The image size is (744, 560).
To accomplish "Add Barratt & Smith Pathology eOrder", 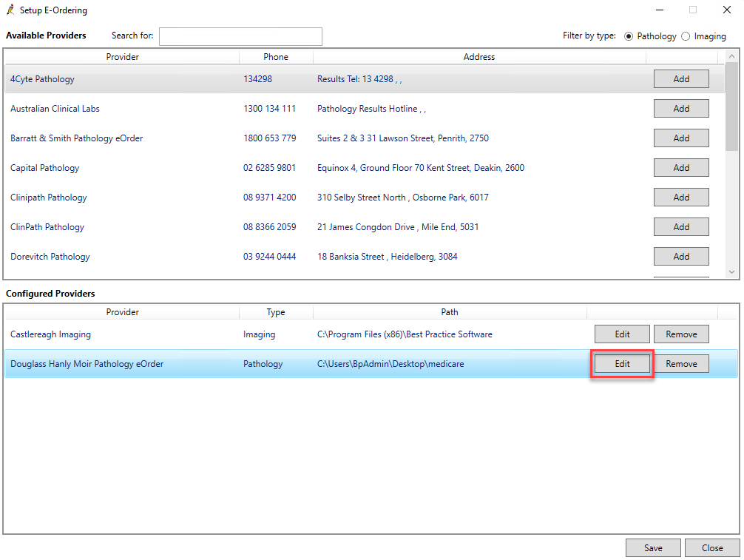I will (681, 138).
